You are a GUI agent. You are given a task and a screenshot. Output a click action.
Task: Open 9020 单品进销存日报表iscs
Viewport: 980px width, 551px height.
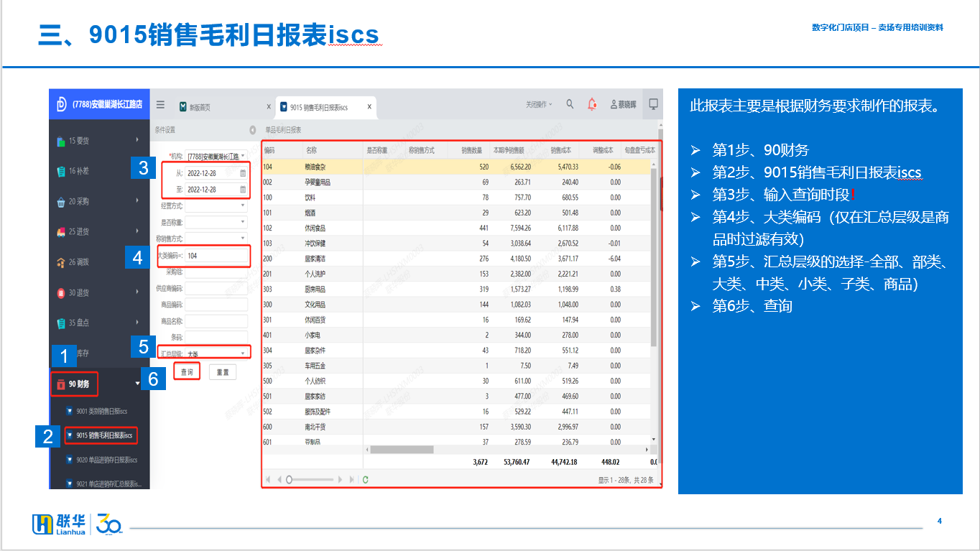coord(106,460)
